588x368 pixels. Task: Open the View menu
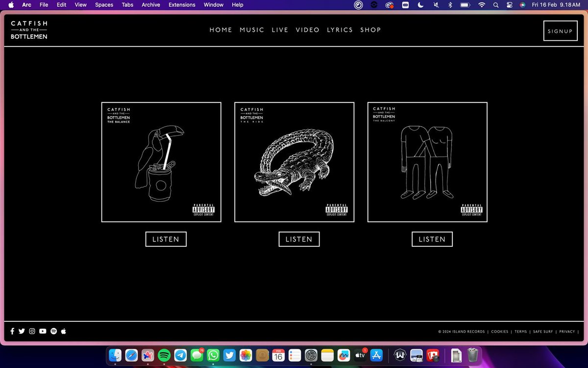pyautogui.click(x=80, y=5)
